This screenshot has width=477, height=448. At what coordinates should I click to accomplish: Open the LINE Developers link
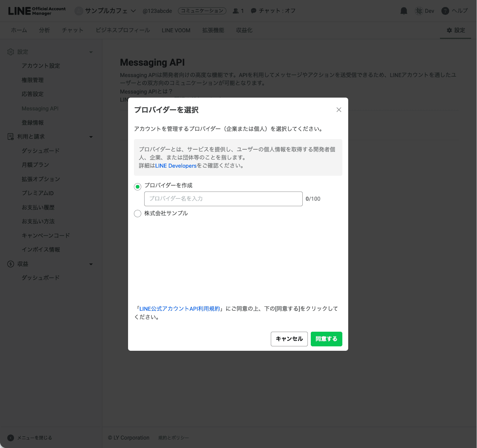[176, 166]
